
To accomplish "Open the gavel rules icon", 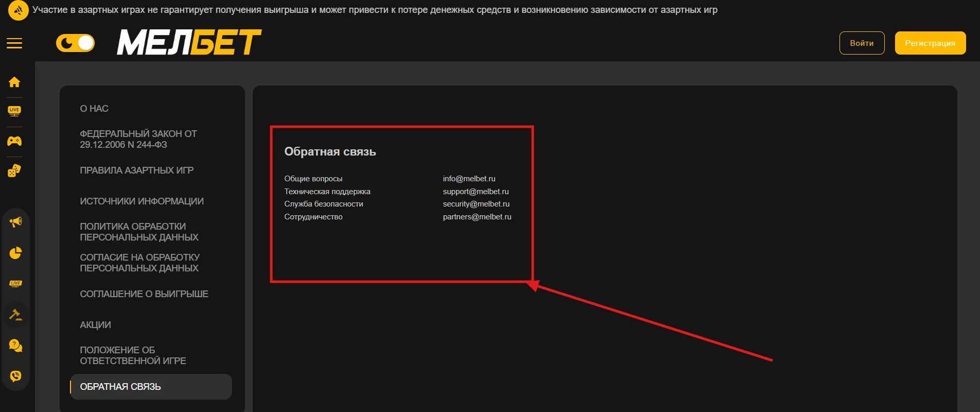I will click(x=15, y=315).
